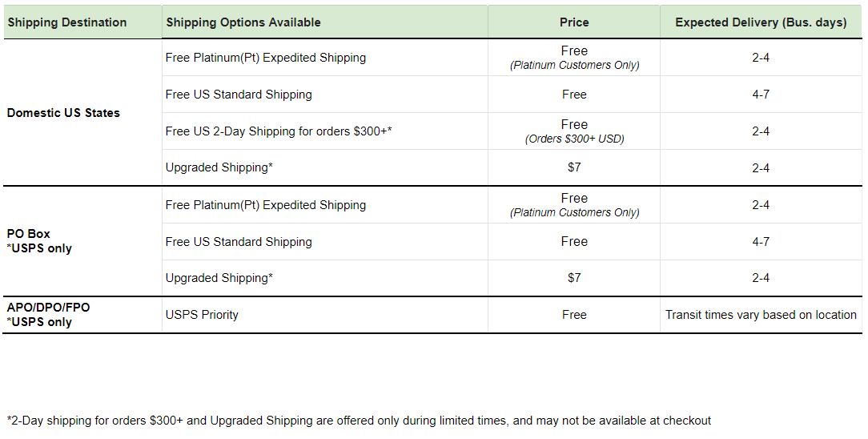Click the USPS Priority shipping option
This screenshot has width=868, height=439.
[202, 315]
